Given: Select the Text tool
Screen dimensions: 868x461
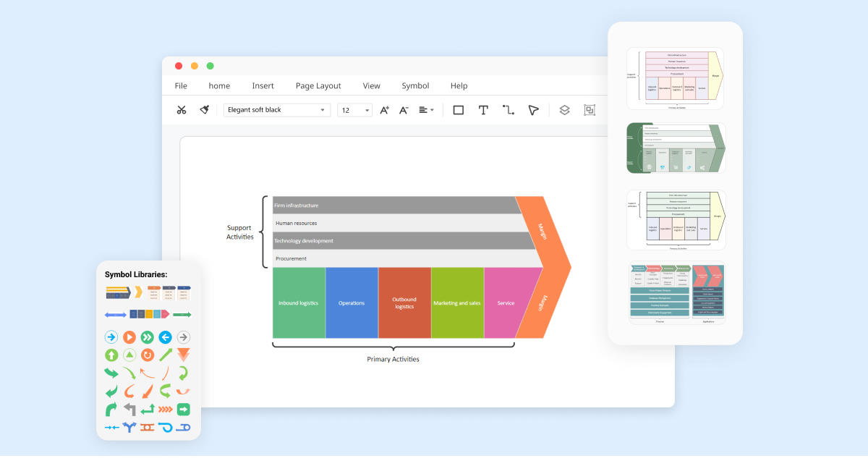Looking at the screenshot, I should [483, 109].
